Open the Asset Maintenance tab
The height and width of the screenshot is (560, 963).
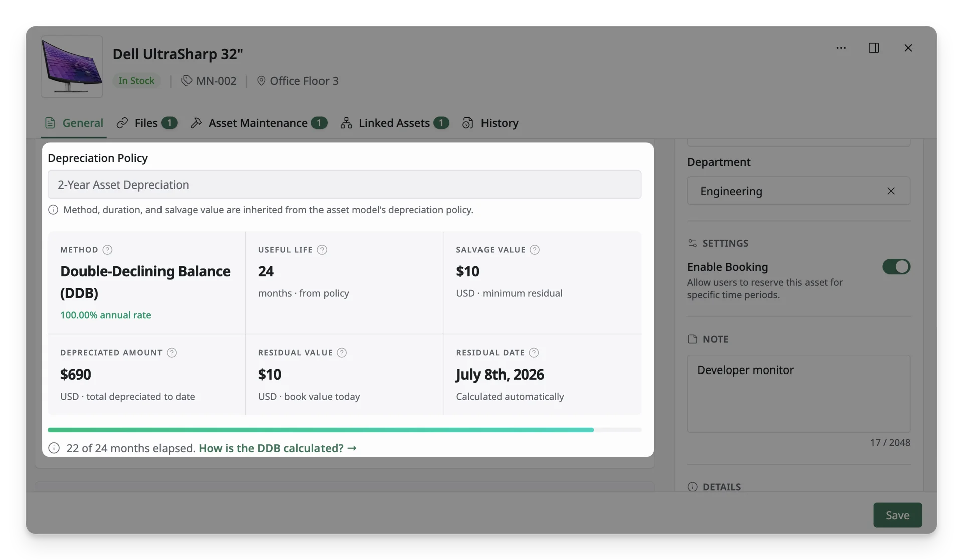[258, 123]
